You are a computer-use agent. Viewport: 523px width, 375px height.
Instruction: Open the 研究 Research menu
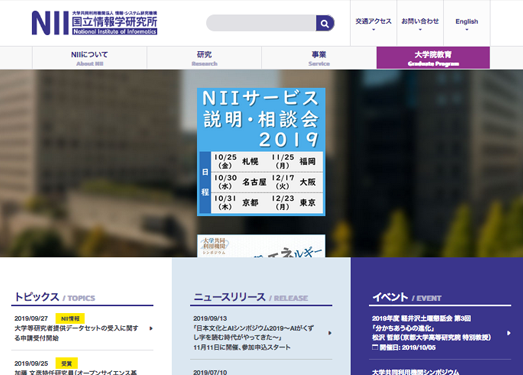[x=204, y=58]
